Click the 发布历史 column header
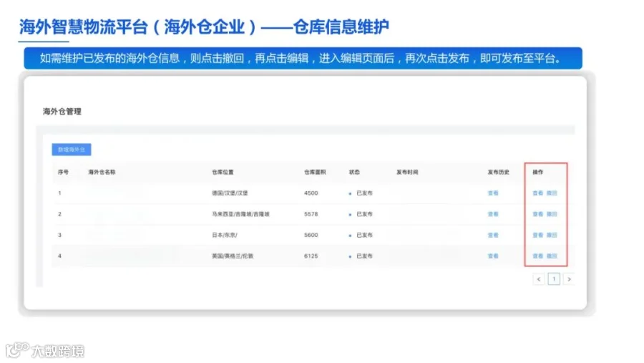The image size is (644, 363). [x=498, y=172]
